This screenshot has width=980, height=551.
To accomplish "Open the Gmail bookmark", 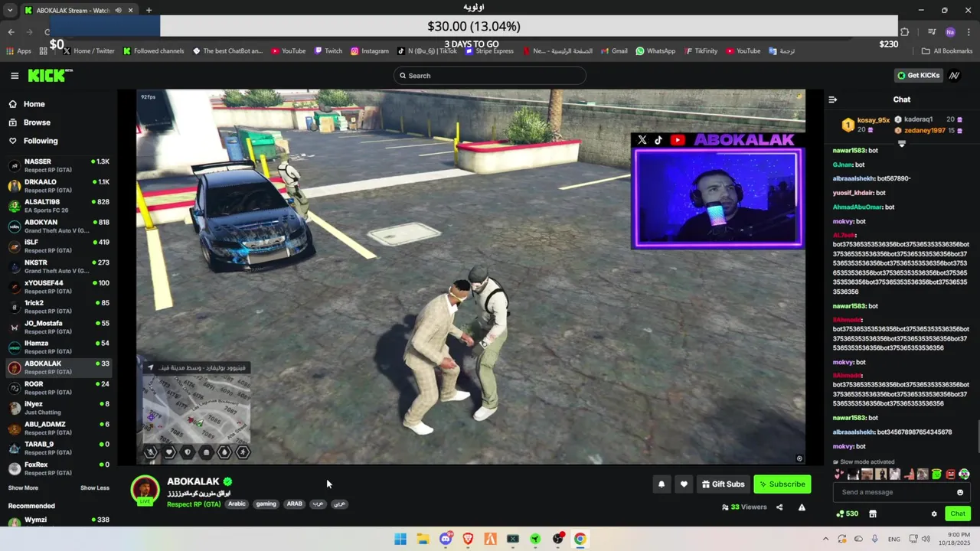I will point(614,51).
